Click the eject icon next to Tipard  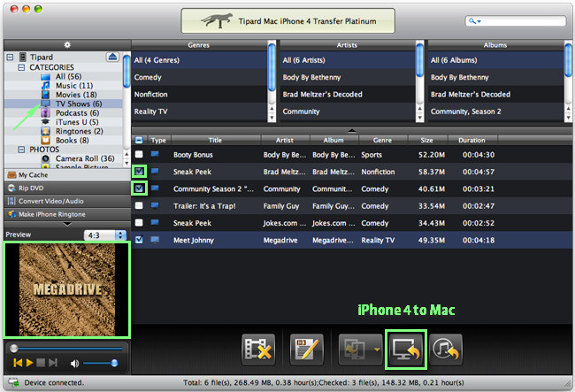[x=113, y=57]
